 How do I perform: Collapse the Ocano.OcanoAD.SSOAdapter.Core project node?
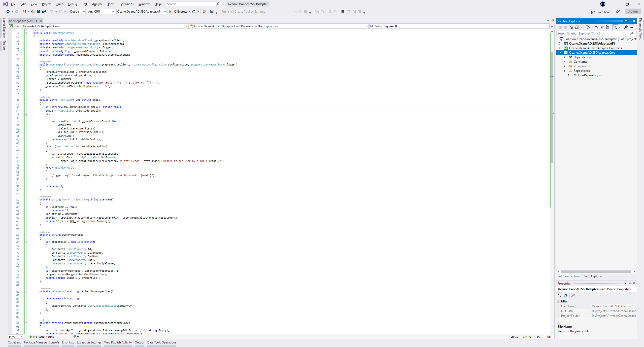click(x=560, y=53)
